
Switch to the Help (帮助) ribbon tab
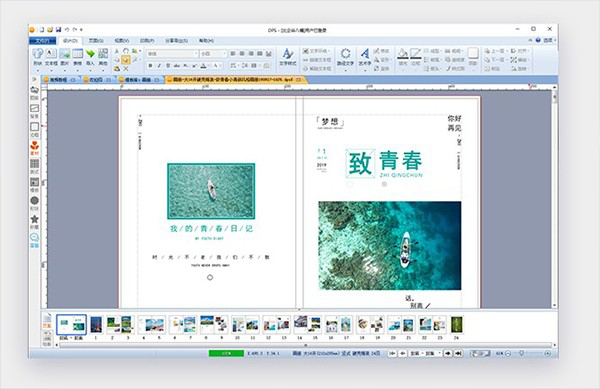(206, 40)
